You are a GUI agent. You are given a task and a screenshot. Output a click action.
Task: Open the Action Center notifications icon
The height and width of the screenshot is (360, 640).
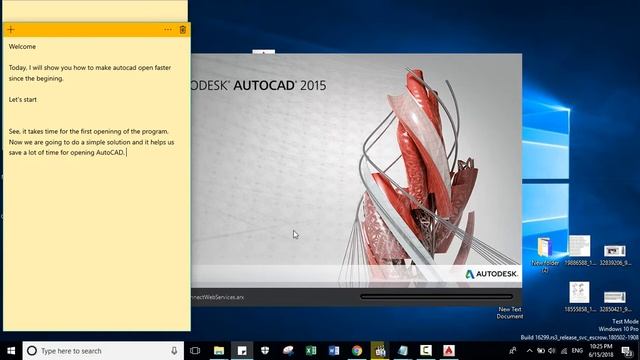[x=627, y=351]
